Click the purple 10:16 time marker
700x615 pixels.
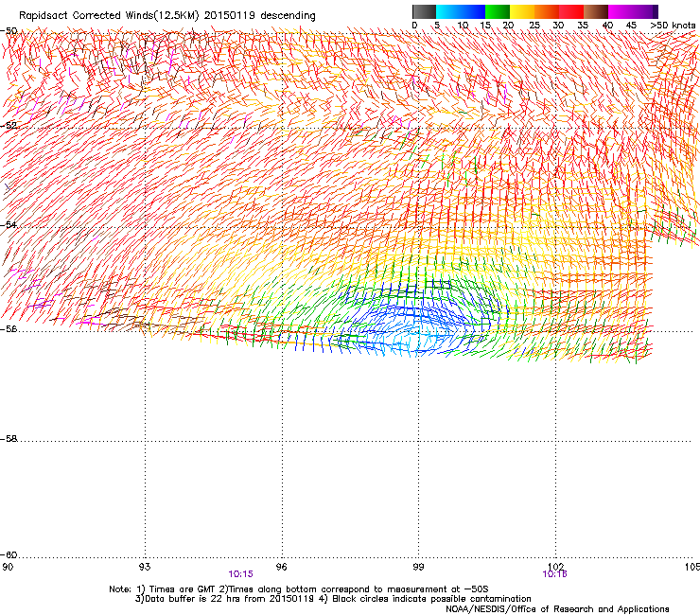(554, 574)
